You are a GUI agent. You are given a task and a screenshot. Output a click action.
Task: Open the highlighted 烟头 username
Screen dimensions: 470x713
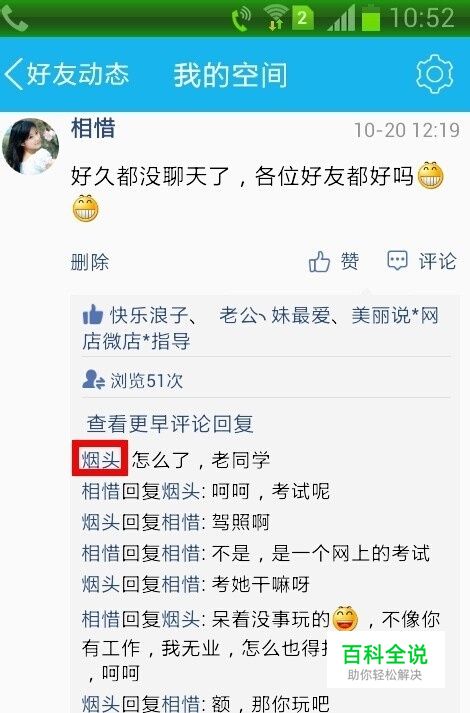pyautogui.click(x=100, y=459)
